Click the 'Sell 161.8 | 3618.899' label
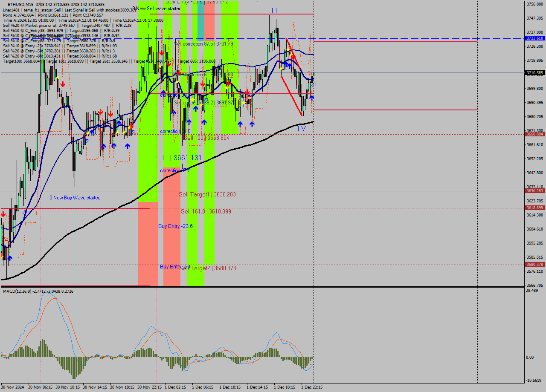Screen dimensions: 546x392 coord(206,211)
